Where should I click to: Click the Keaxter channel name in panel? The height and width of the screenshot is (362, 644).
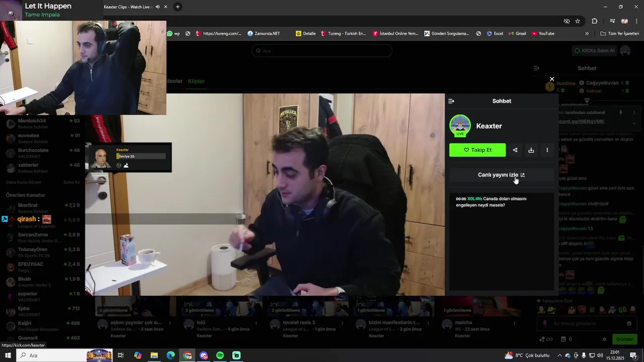tap(489, 126)
